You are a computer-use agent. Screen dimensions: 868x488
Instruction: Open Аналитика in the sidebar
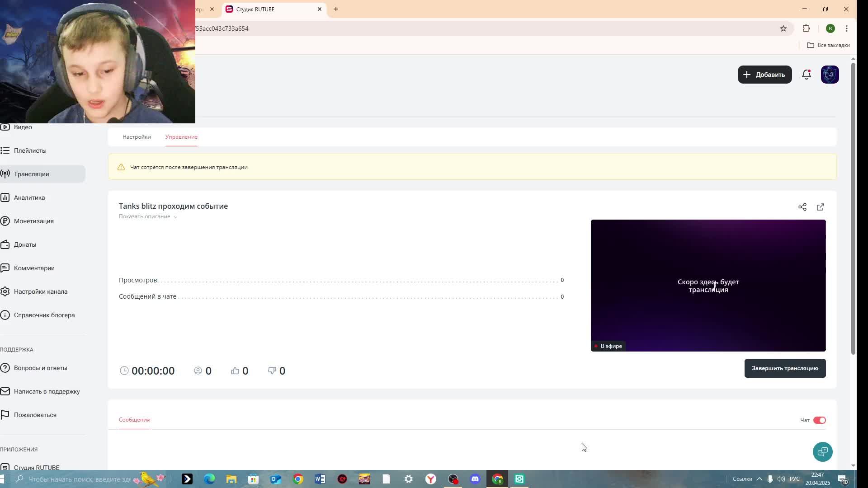29,197
